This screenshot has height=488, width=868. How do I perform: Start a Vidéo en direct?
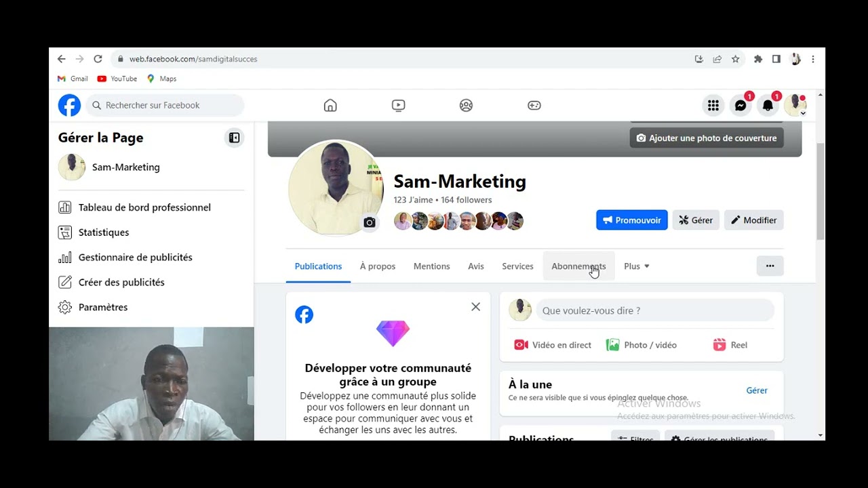[x=553, y=345]
